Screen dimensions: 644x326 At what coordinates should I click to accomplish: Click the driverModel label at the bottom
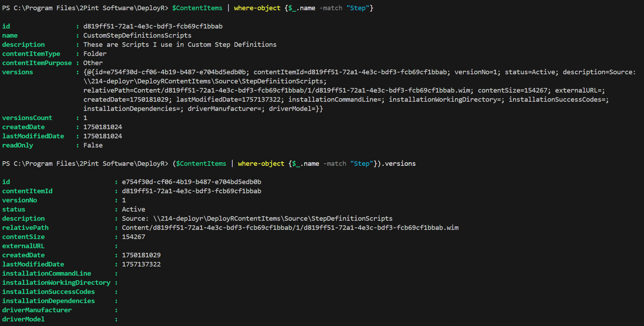tap(23, 319)
